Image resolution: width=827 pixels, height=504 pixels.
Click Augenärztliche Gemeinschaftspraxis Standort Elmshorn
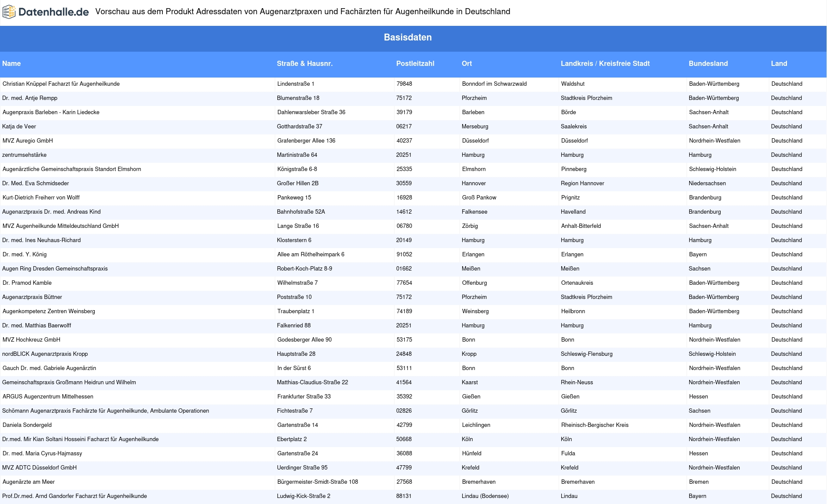[72, 169]
